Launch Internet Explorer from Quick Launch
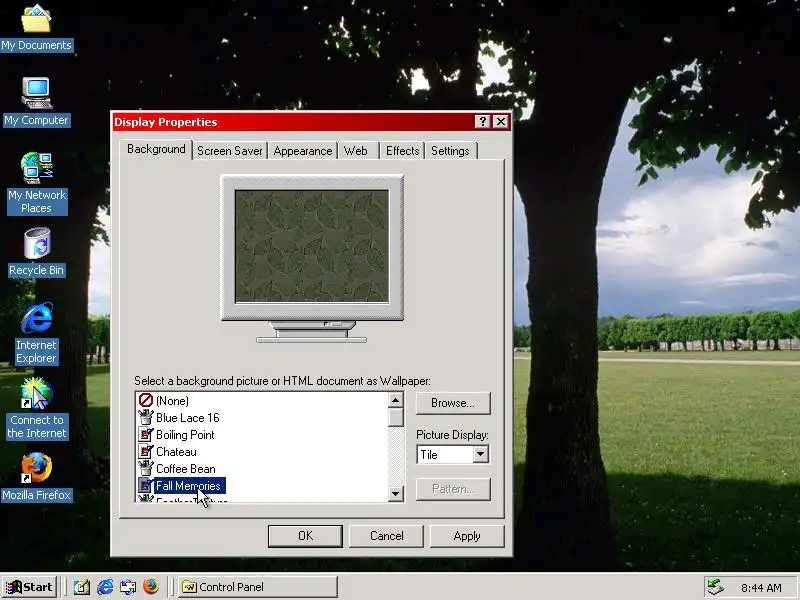The height and width of the screenshot is (600, 800). tap(105, 587)
